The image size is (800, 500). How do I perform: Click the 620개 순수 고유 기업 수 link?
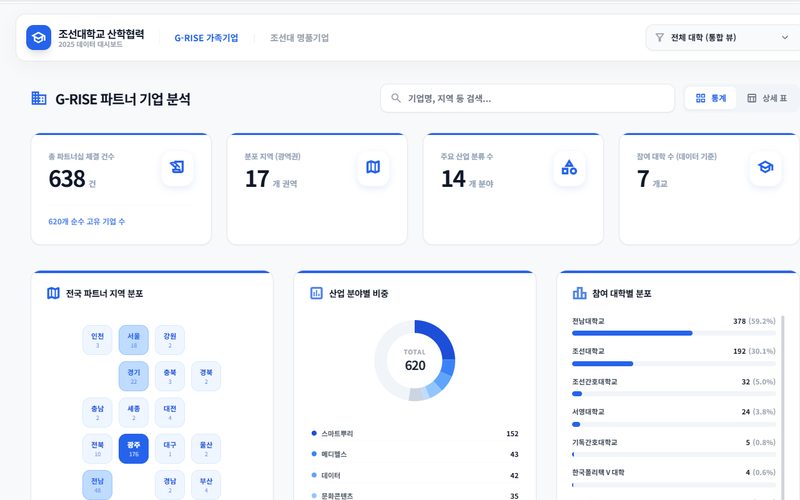pos(86,221)
